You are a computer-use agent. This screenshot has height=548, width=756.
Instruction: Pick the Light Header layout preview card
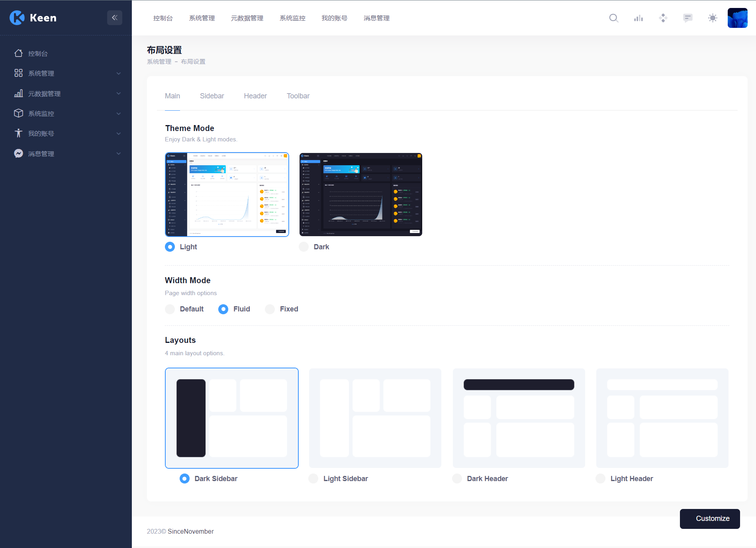(662, 418)
